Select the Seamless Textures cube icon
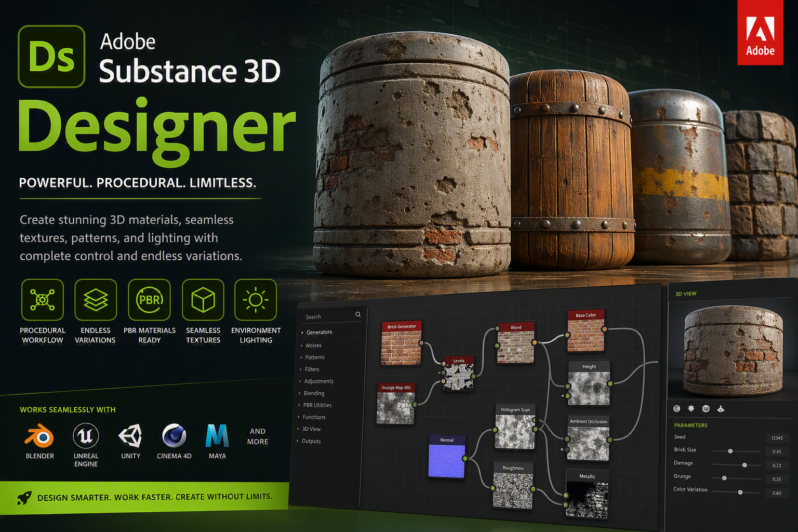798x532 pixels. [203, 300]
